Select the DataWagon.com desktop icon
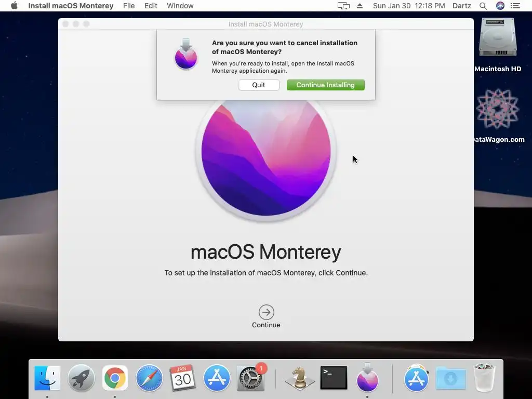532x399 pixels. (x=498, y=109)
